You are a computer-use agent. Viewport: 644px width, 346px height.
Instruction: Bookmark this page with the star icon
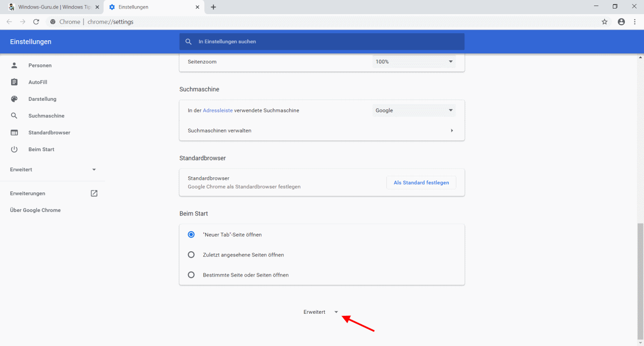click(604, 22)
